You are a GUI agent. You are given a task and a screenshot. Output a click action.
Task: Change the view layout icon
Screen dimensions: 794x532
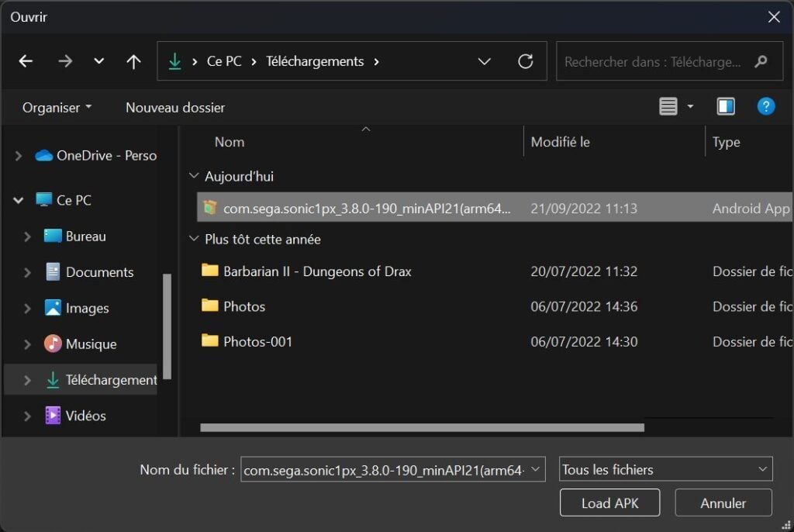click(x=668, y=106)
